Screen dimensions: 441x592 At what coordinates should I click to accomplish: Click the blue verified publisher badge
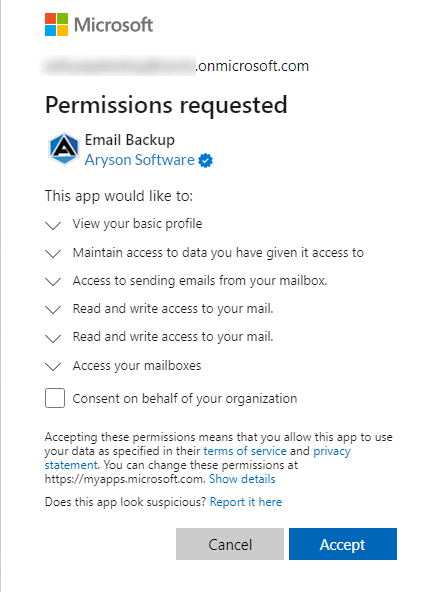click(x=206, y=160)
